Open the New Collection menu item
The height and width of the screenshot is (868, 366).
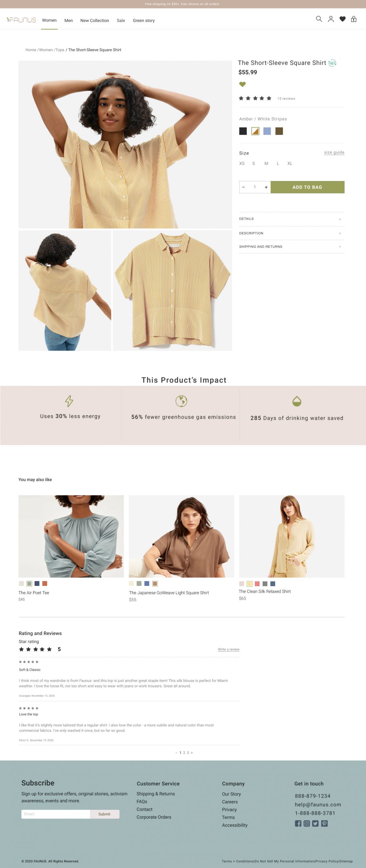(95, 21)
